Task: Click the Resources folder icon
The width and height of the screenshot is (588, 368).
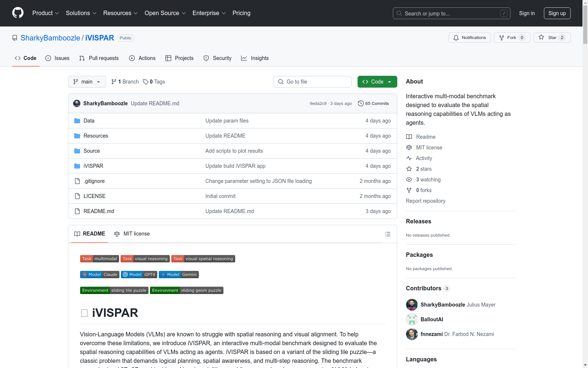Action: coord(77,136)
